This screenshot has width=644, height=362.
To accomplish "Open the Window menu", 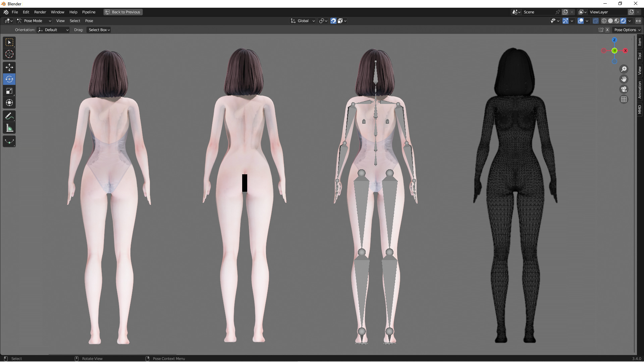I will click(x=57, y=12).
